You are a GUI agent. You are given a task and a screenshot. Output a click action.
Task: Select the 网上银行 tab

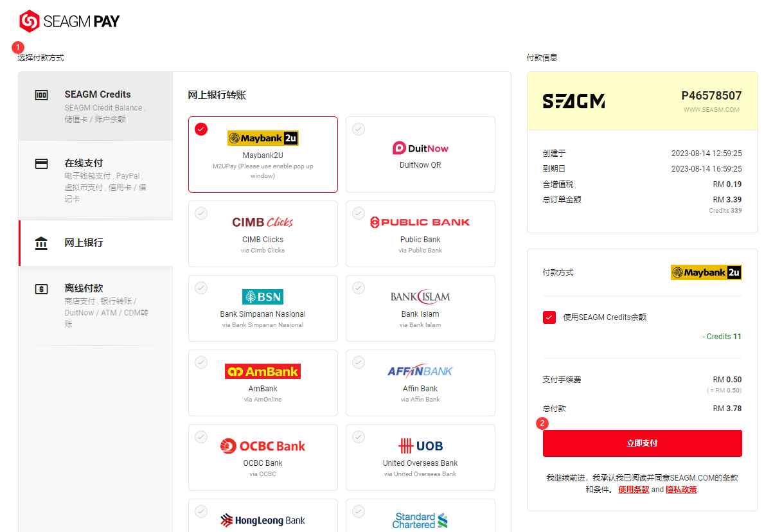pos(96,244)
